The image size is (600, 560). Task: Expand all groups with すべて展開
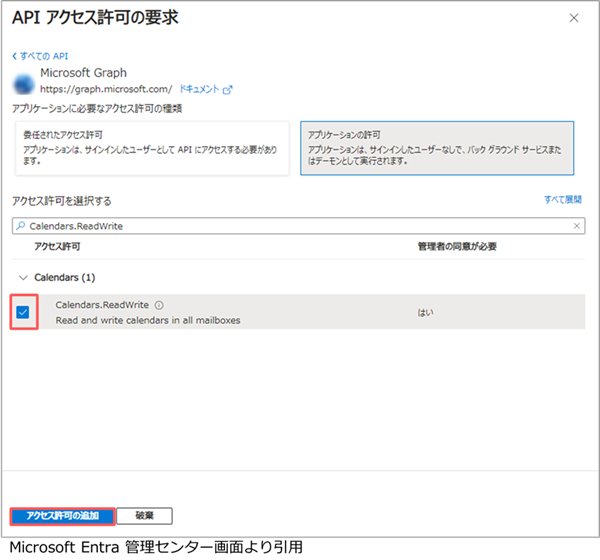(562, 200)
